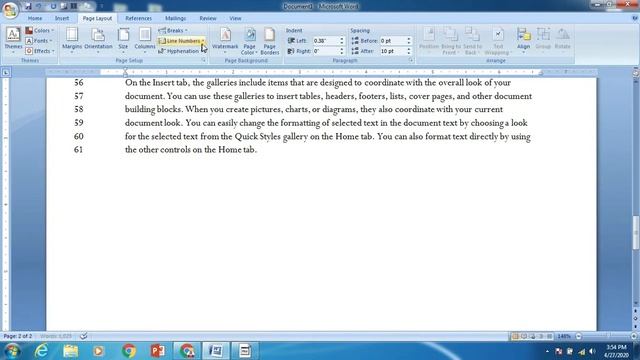Screen dimensions: 640x360
Task: Switch to the Home tab
Action: 35,18
